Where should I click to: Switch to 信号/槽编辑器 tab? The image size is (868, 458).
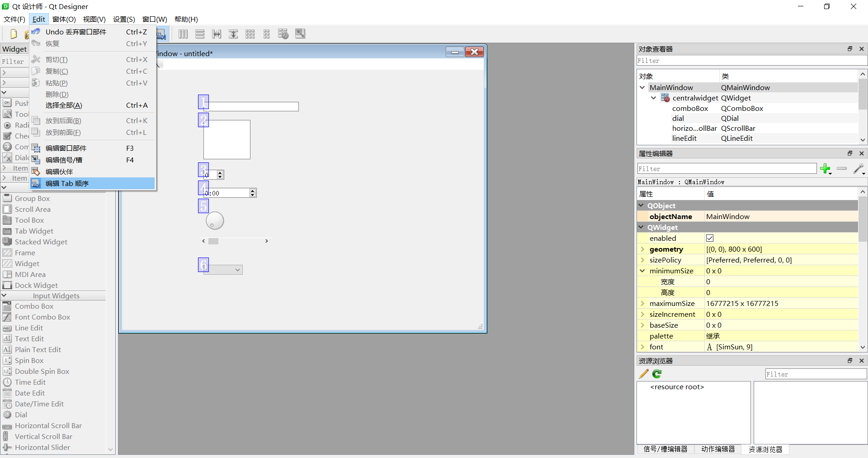(665, 449)
